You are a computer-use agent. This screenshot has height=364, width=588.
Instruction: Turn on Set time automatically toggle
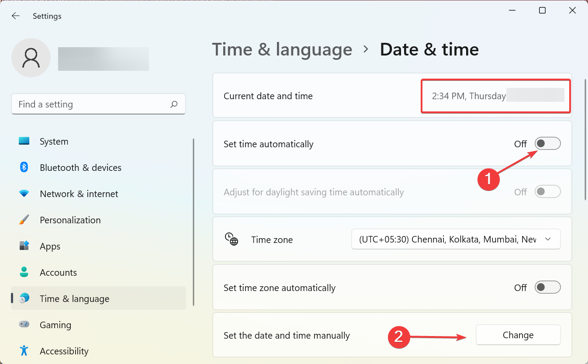coord(548,143)
